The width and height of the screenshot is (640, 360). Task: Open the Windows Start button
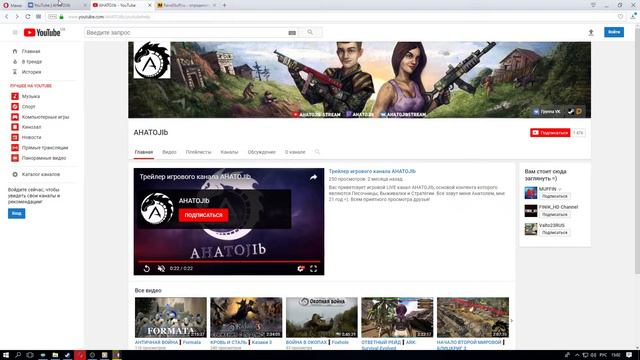(x=6, y=355)
